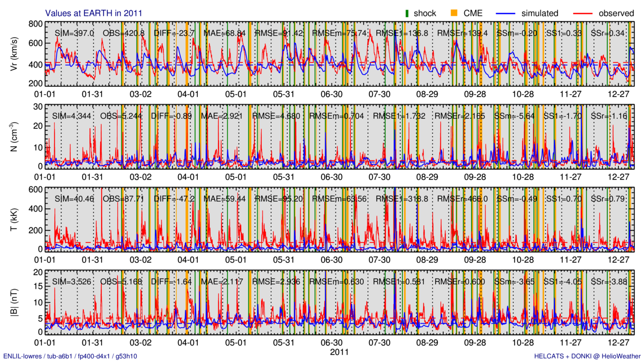Click the green shock legend marker
Screen dimensions: 644x362
tap(407, 13)
